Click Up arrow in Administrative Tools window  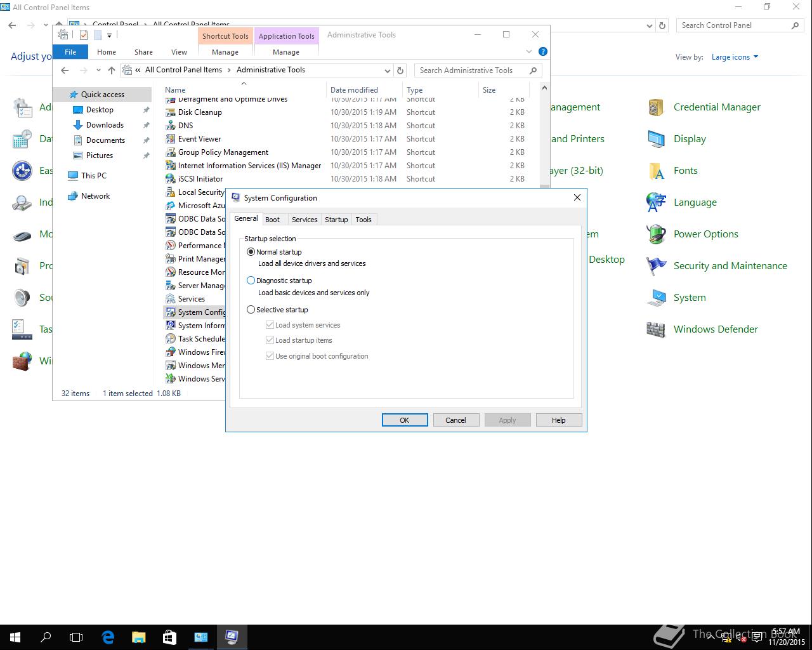tap(112, 70)
